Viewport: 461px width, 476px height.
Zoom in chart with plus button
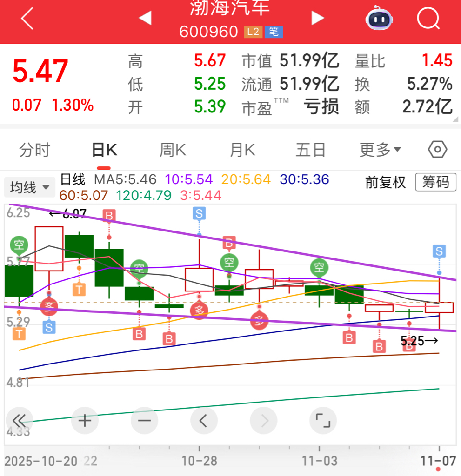[x=85, y=421]
